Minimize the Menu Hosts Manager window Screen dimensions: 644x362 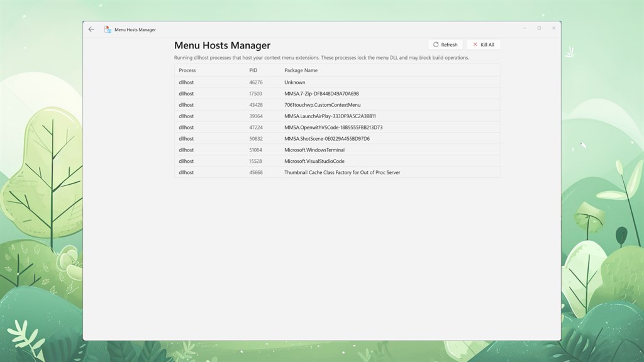[x=525, y=28]
